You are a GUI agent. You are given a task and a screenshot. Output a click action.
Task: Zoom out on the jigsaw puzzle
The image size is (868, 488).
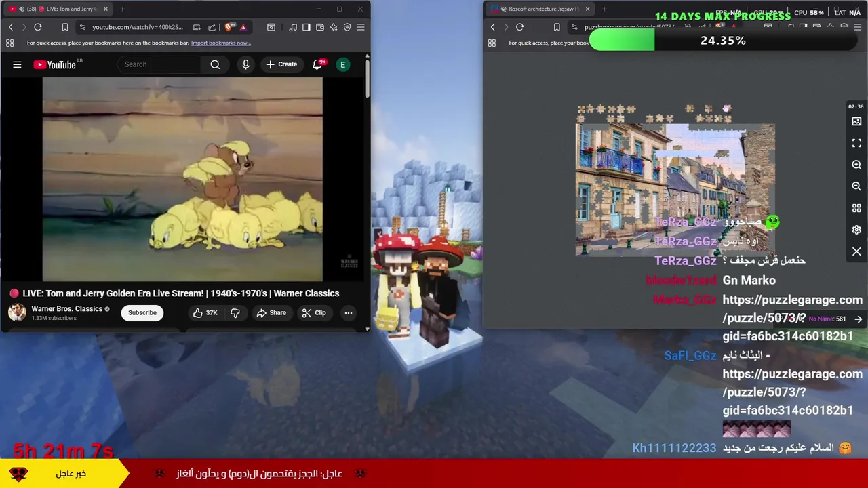(856, 186)
